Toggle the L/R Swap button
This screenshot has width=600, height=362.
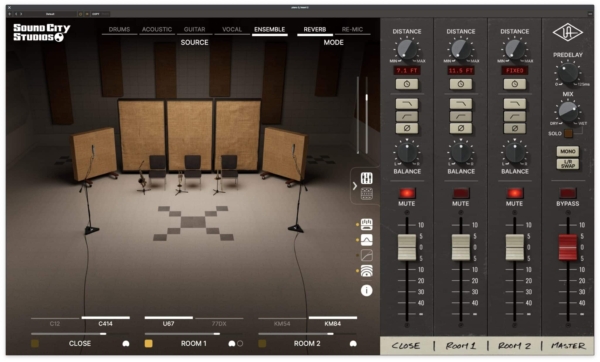pos(568,164)
